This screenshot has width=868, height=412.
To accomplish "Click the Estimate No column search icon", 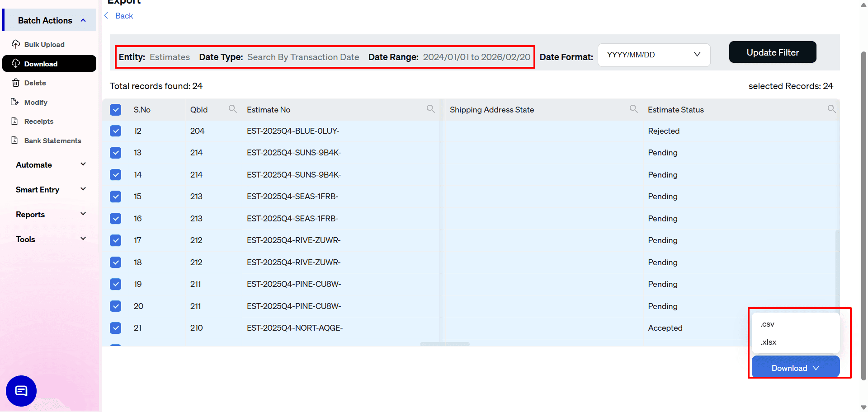I will pyautogui.click(x=430, y=109).
